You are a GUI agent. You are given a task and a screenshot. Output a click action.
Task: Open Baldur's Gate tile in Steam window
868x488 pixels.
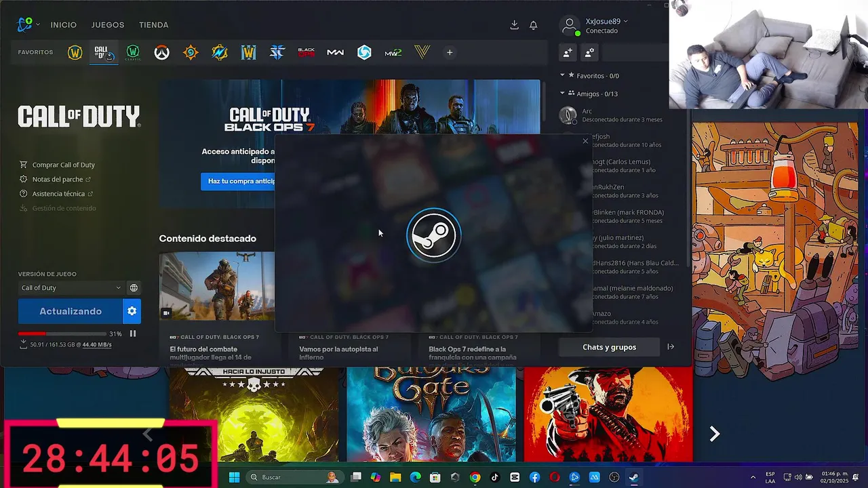click(431, 414)
